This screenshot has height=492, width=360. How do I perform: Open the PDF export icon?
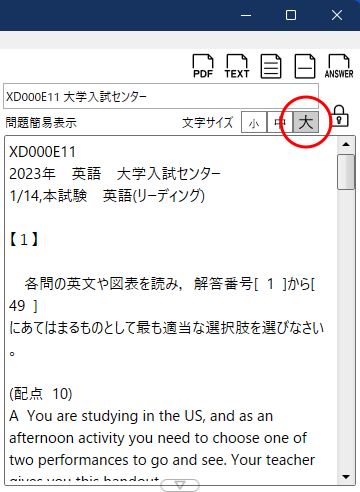[203, 66]
